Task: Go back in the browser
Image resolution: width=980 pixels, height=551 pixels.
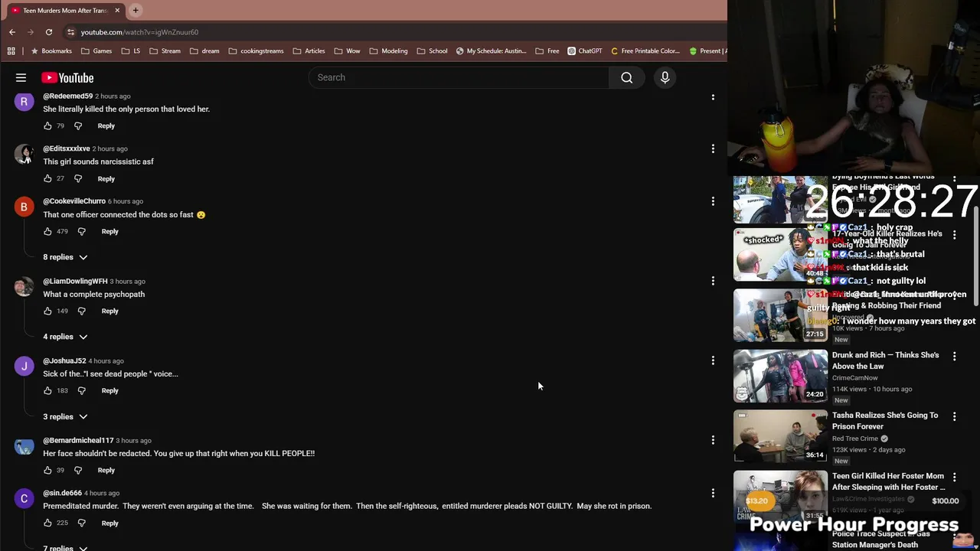Action: [x=12, y=32]
